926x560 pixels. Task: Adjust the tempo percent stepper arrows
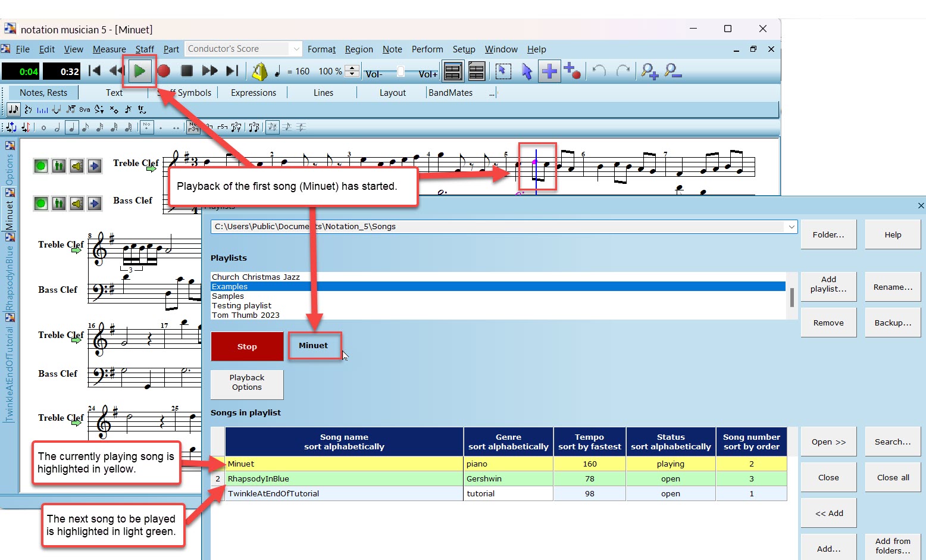coord(352,71)
